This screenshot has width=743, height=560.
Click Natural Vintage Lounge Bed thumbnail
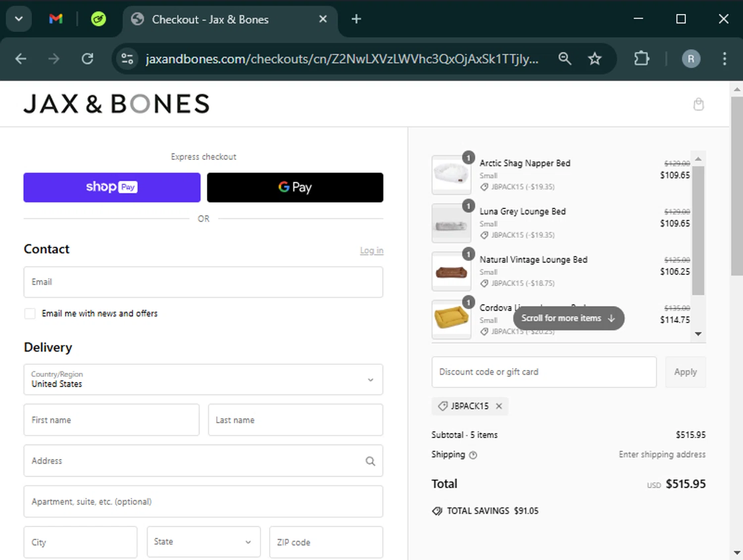tap(451, 271)
